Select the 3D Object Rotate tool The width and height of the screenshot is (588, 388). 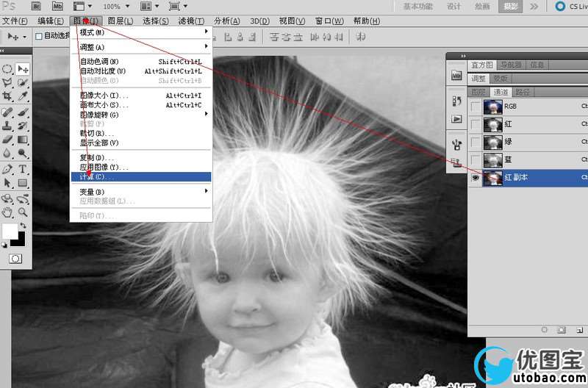[7, 198]
